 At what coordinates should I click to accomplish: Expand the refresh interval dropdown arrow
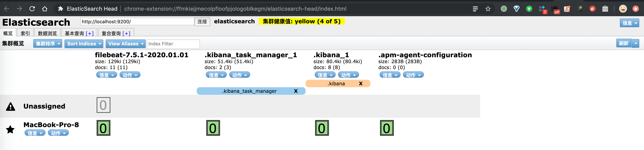pyautogui.click(x=635, y=43)
